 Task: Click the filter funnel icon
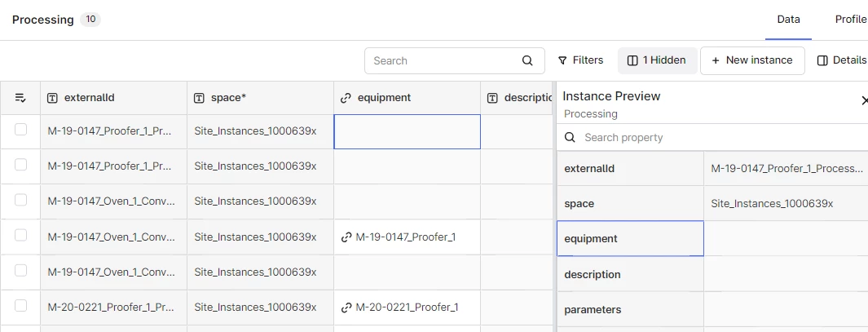point(562,60)
